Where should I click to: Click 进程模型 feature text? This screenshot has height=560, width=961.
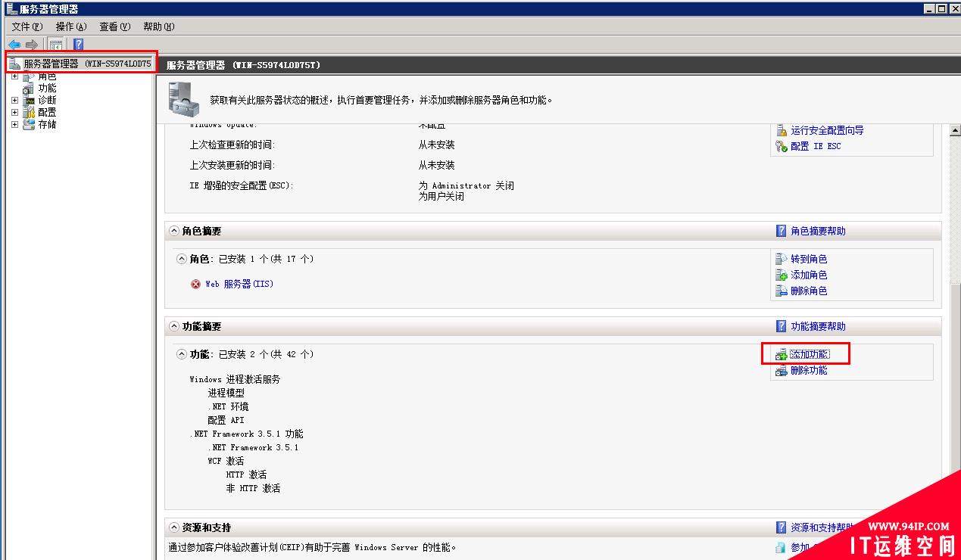pos(226,393)
